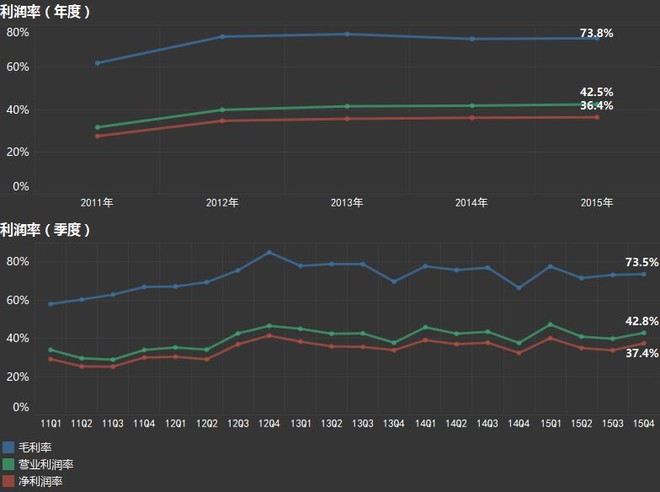Viewport: 660px width, 492px height.
Task: Click the 2014年 x-axis label
Action: click(x=471, y=203)
